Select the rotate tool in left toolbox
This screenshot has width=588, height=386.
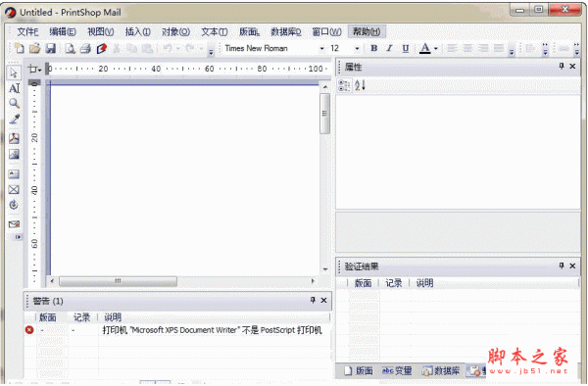14,205
